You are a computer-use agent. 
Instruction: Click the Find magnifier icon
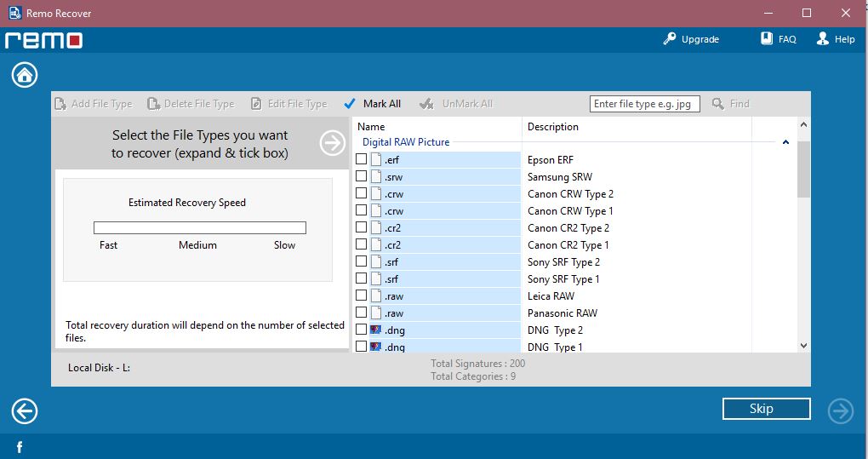718,104
